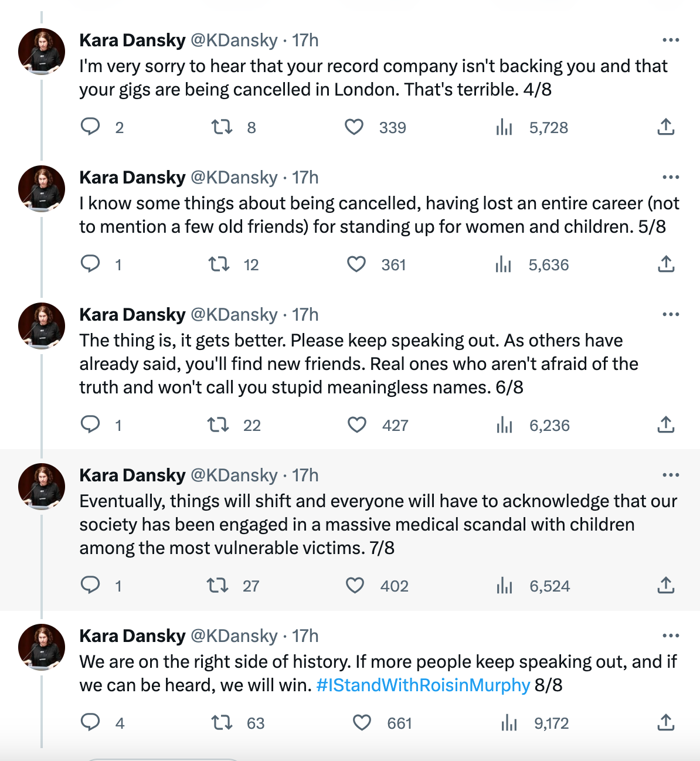This screenshot has width=700, height=761.
Task: Toggle like on the 5/8 tweet
Action: [x=356, y=264]
